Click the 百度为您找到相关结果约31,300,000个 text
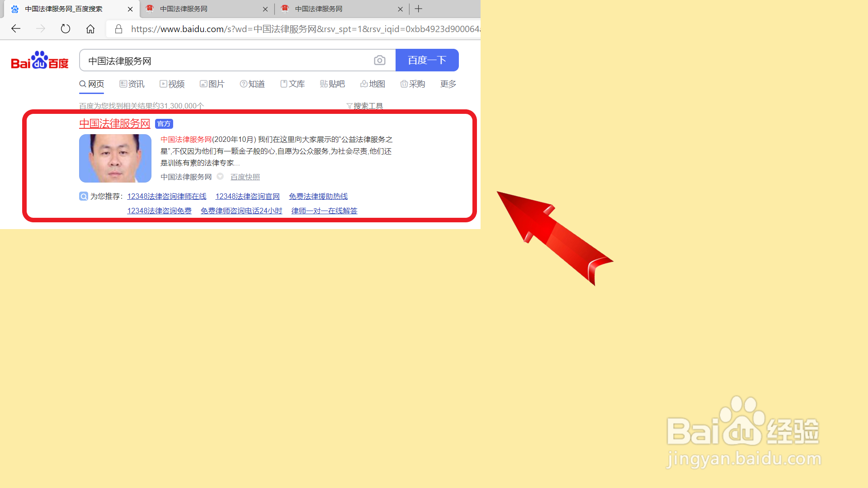The width and height of the screenshot is (868, 488). click(142, 106)
